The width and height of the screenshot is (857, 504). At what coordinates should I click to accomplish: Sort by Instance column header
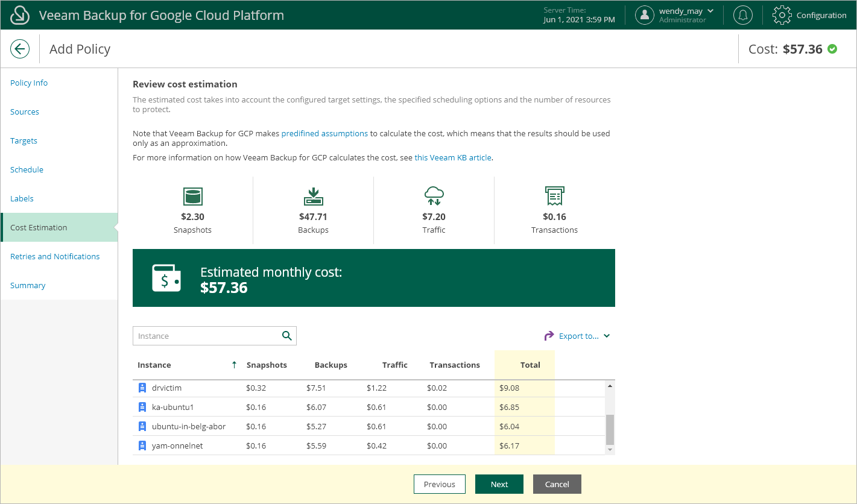pos(154,365)
